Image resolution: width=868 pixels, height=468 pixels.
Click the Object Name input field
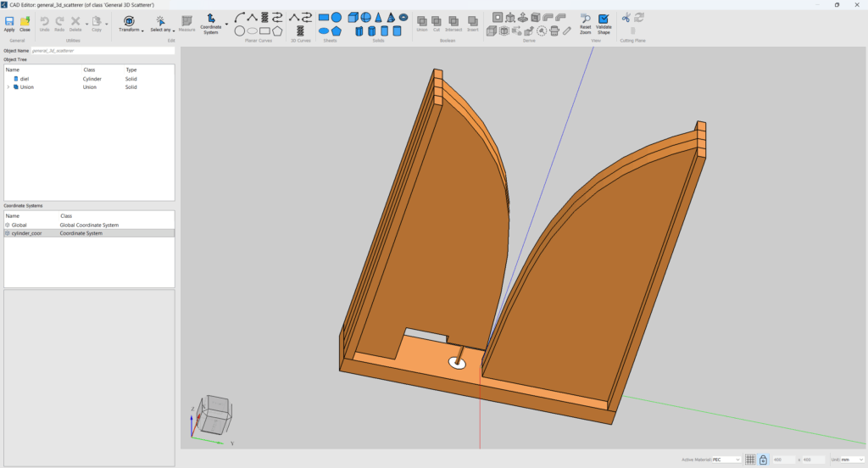click(103, 50)
